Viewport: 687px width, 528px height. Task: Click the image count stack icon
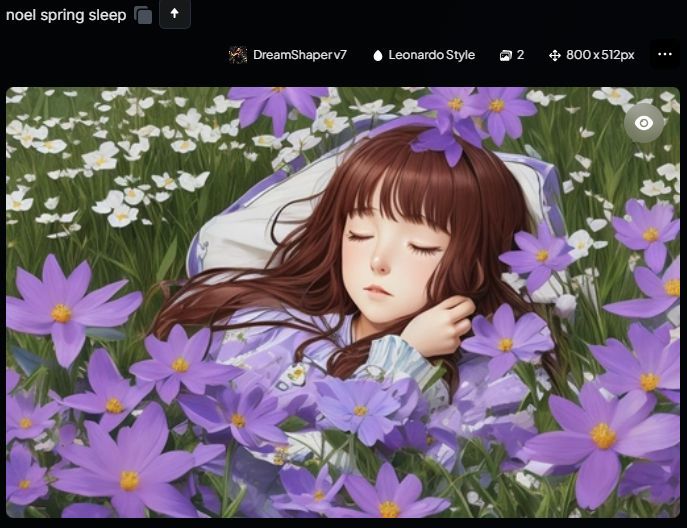click(505, 55)
